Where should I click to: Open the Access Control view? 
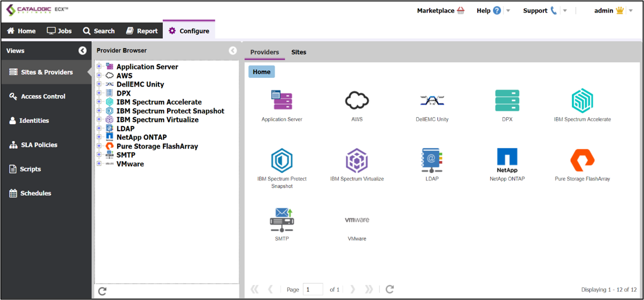tap(46, 96)
